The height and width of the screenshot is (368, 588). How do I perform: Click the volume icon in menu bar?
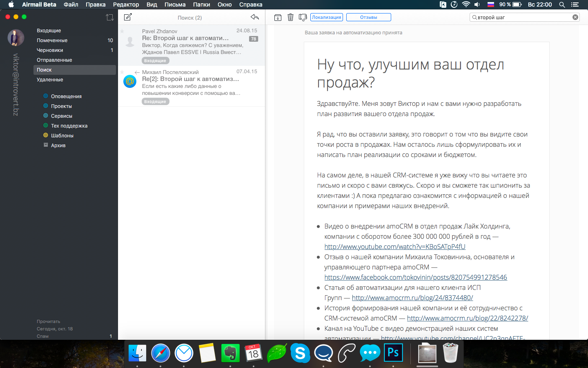pyautogui.click(x=477, y=4)
